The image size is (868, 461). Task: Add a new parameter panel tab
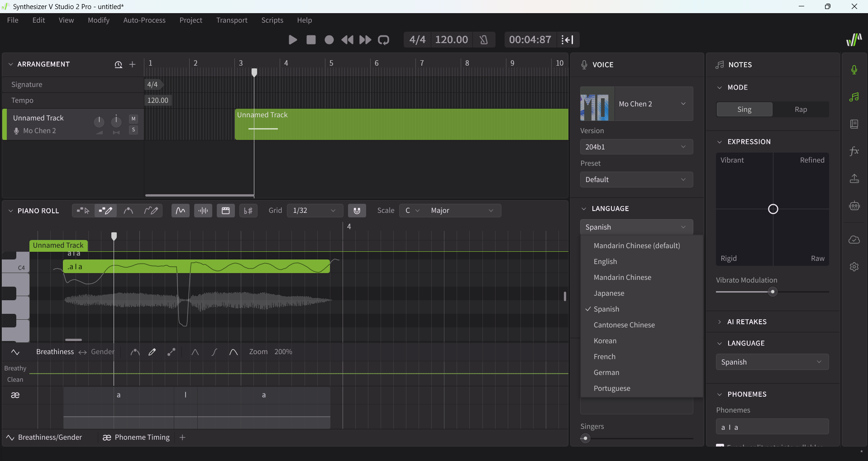pos(182,437)
